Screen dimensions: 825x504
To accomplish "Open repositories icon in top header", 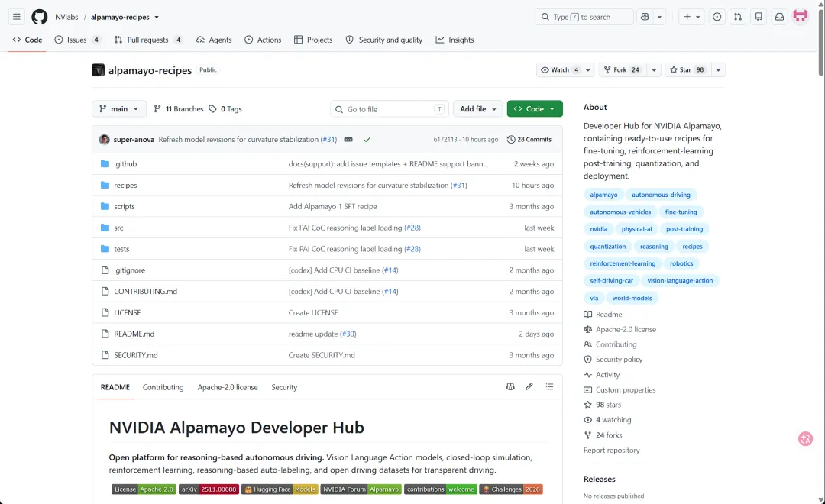I will 759,17.
